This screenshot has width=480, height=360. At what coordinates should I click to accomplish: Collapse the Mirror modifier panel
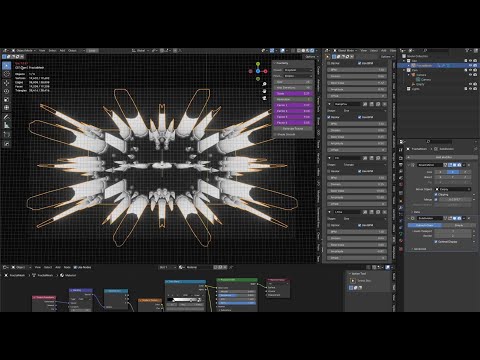(409, 165)
